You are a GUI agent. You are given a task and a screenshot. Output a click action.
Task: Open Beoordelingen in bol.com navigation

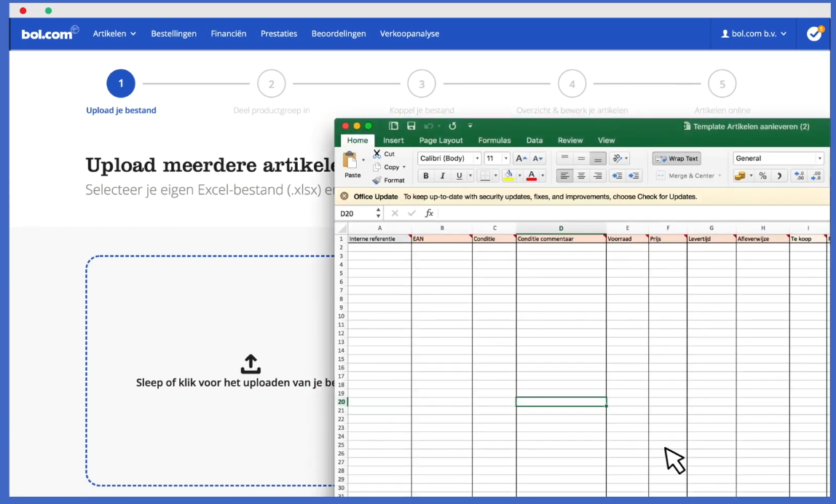339,34
